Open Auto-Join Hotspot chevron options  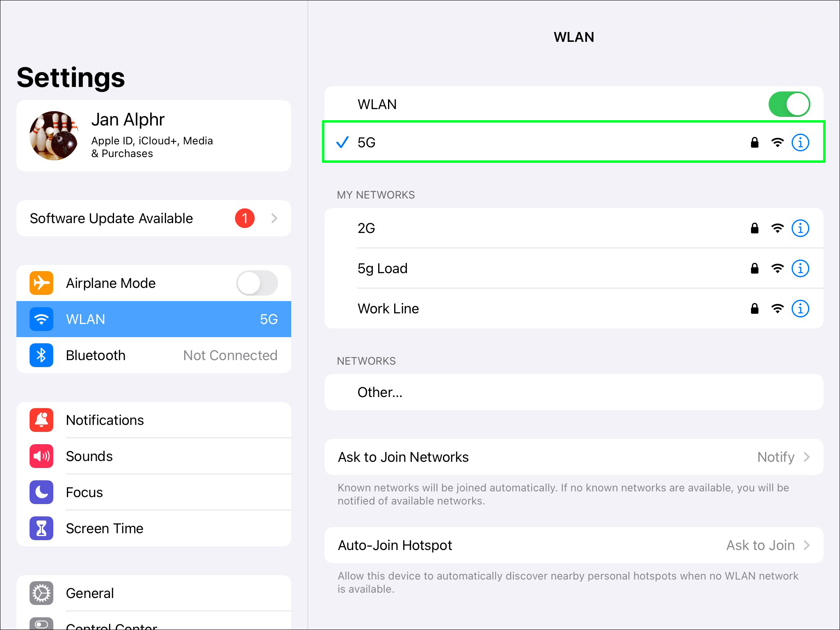click(806, 545)
